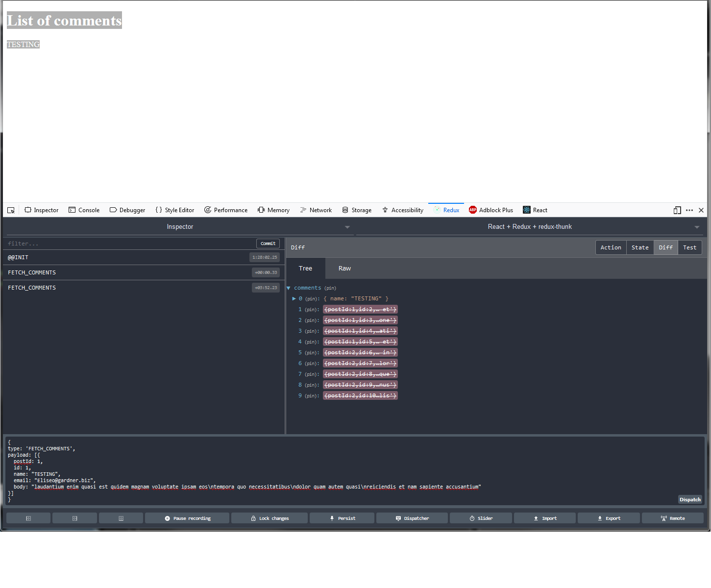
Task: Click removed diff item postId:1,id:5
Action: pos(360,342)
